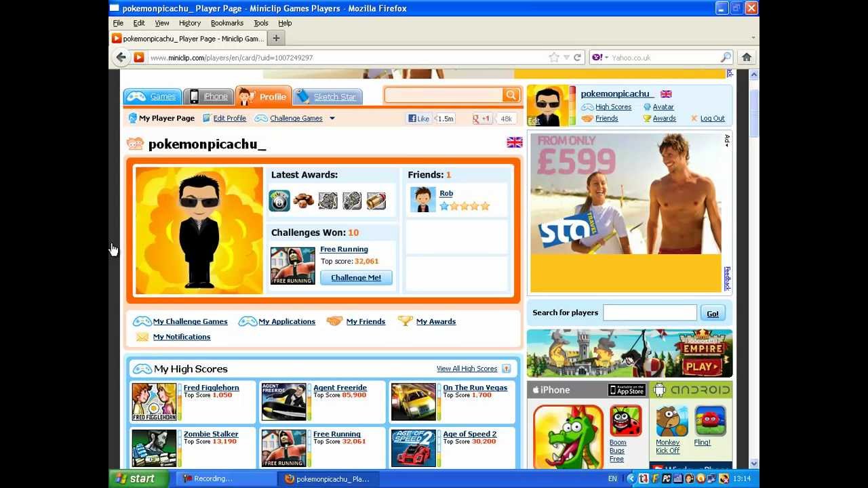This screenshot has height=488, width=868.
Task: Open the History menu
Action: [190, 23]
